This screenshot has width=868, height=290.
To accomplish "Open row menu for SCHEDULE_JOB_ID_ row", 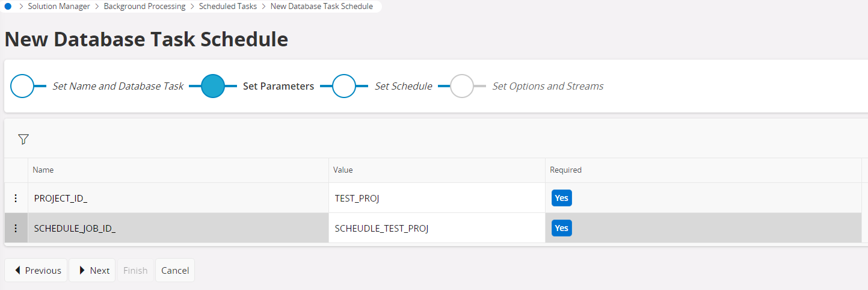I will pyautogui.click(x=16, y=228).
